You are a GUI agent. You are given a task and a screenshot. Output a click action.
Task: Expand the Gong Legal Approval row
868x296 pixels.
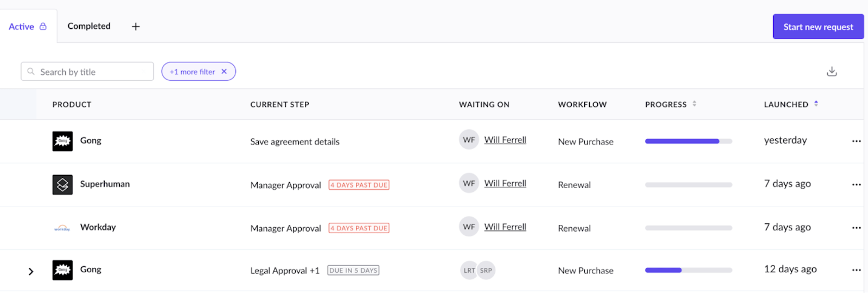coord(31,272)
